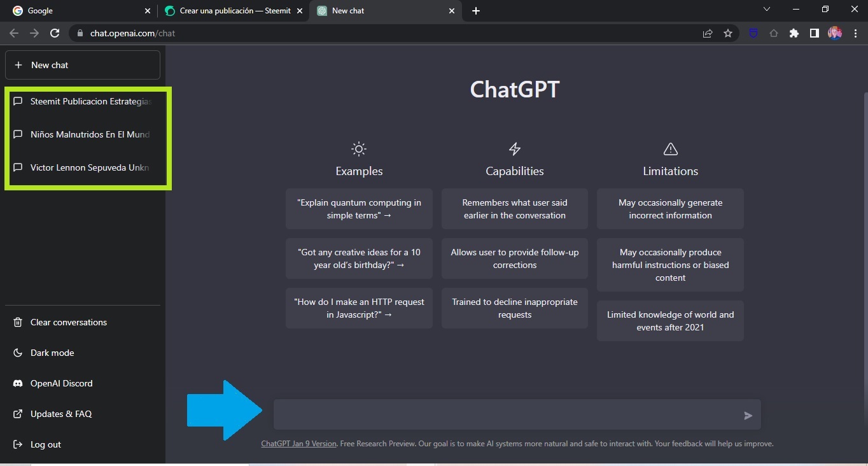Screen dimensions: 868x466
Task: Click the large ChatGPT heading
Action: pyautogui.click(x=515, y=89)
